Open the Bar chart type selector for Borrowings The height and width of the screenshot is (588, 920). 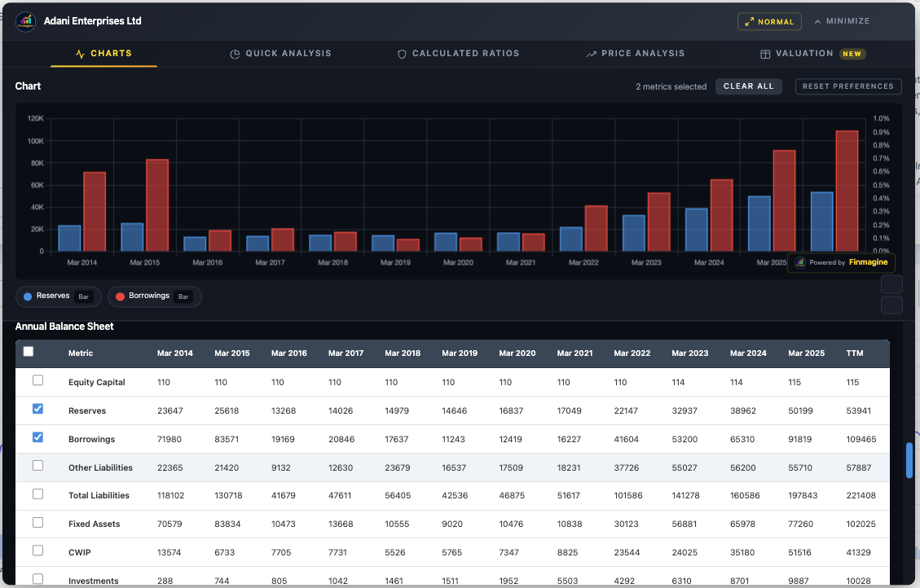point(183,296)
